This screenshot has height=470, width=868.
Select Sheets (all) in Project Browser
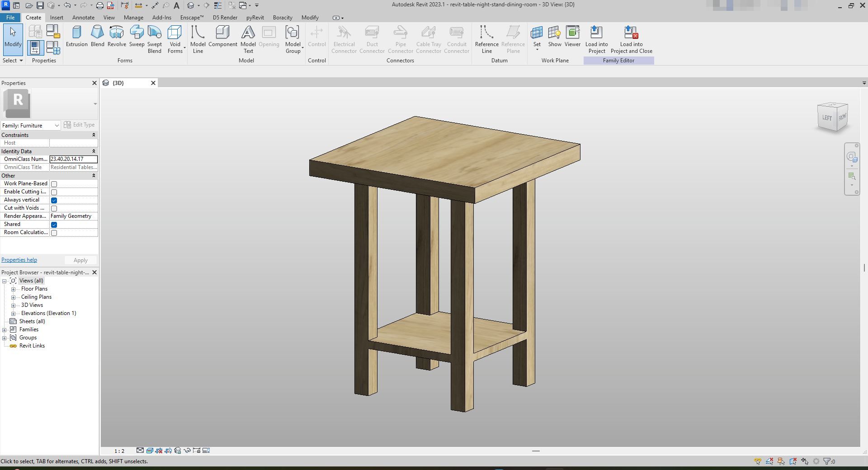coord(32,322)
